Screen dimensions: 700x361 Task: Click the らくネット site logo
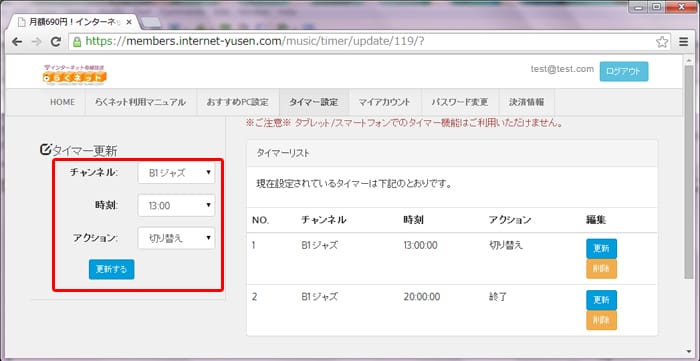coord(75,75)
